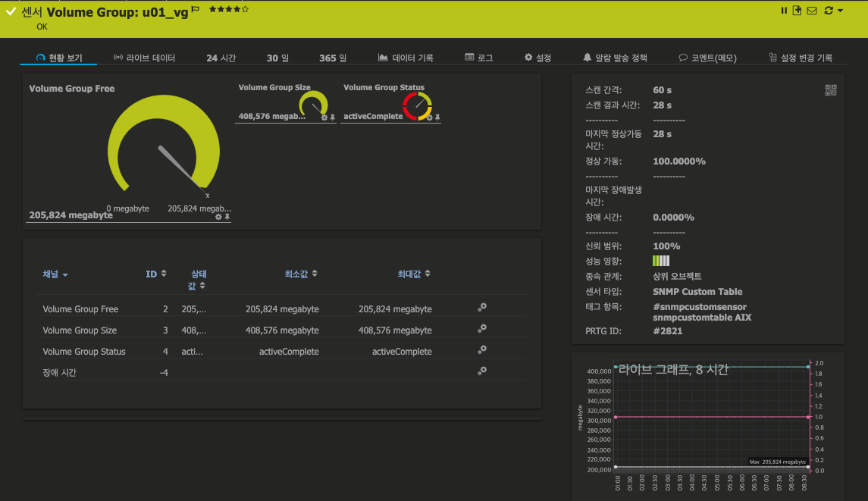Open the 설정 변경 기록 history tab
868x501 pixels.
coord(801,58)
